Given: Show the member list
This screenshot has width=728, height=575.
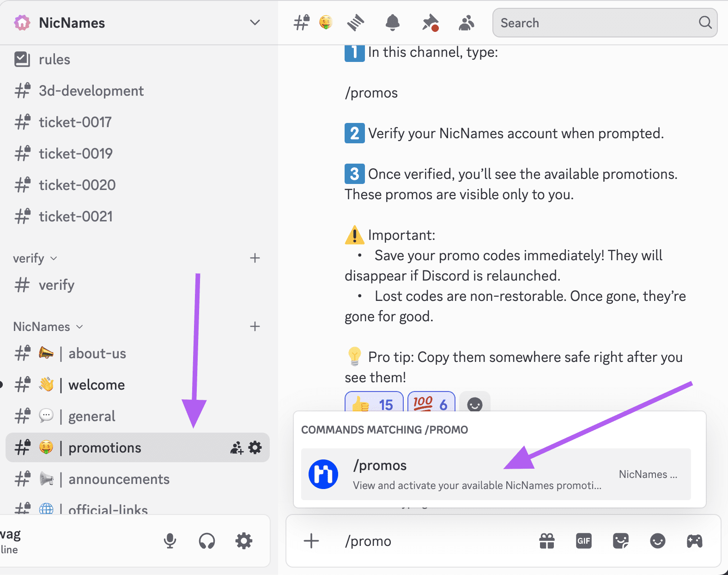Looking at the screenshot, I should pyautogui.click(x=466, y=23).
